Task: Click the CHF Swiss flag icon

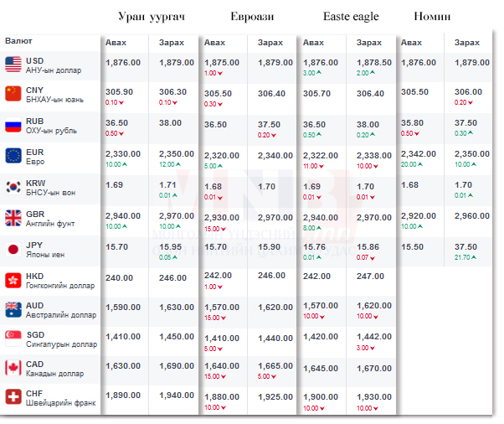Action: pos(13,397)
